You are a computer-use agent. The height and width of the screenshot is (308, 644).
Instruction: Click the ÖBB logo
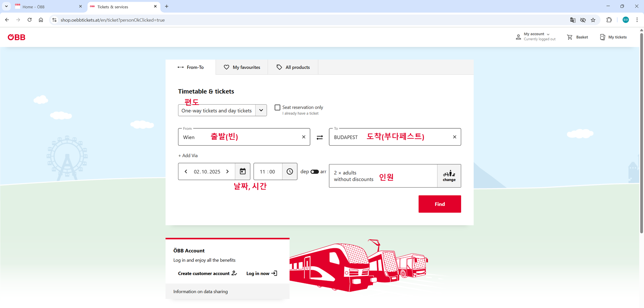pos(17,37)
